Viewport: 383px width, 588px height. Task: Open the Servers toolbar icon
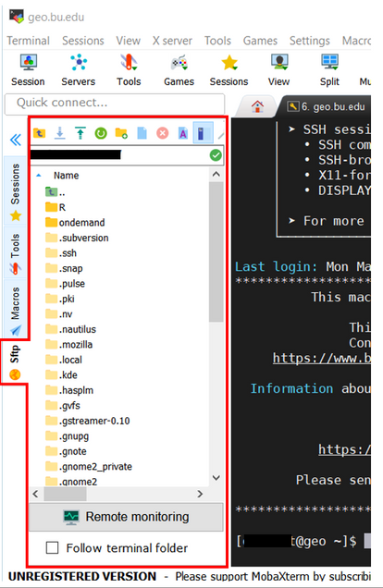[x=79, y=70]
